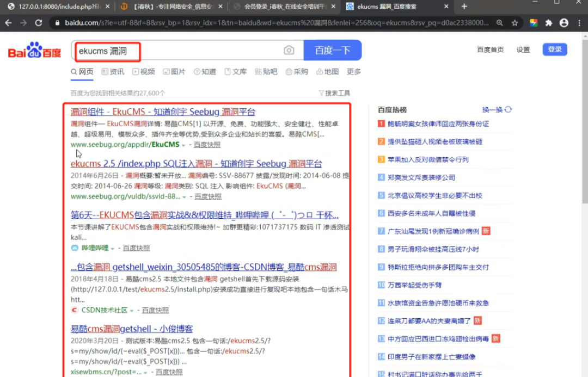This screenshot has width=588, height=377.
Task: Open hot topic 郑爽发文斥责装修公司
Action: coord(421,178)
